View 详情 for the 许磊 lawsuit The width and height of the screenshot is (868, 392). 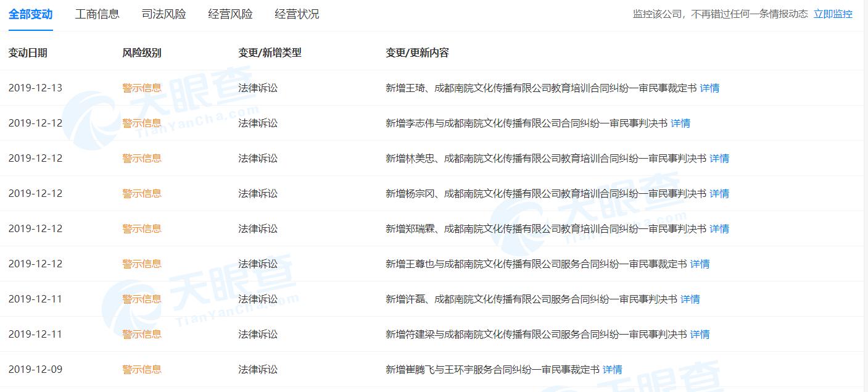pyautogui.click(x=690, y=299)
